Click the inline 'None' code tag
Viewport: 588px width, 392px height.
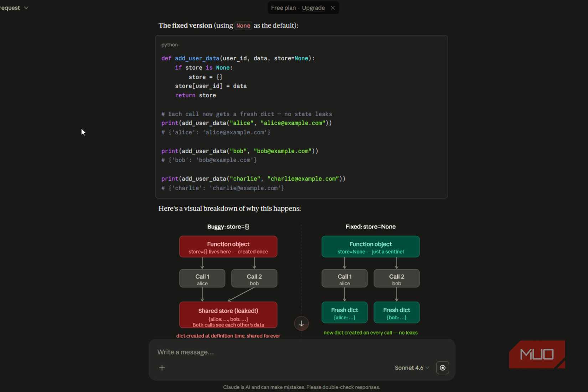click(243, 26)
